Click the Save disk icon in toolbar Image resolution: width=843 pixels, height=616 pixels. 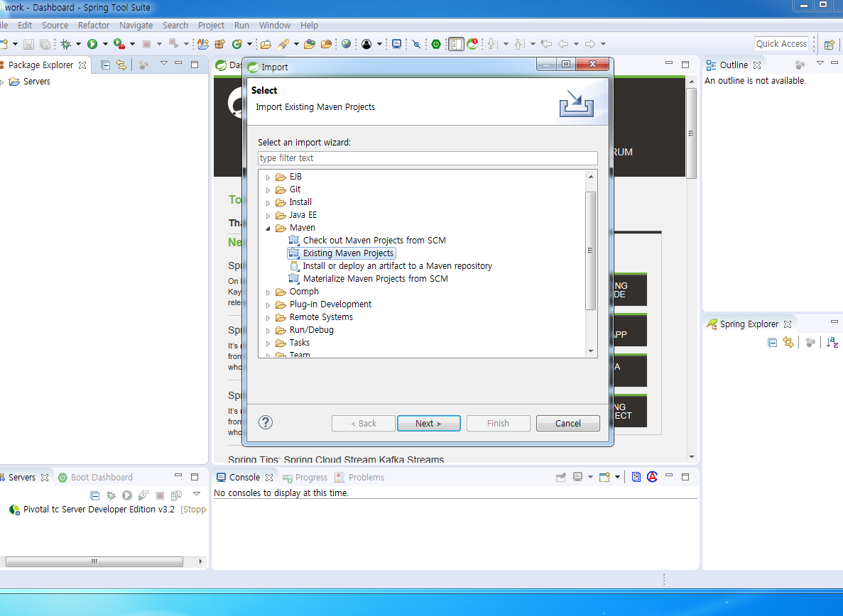coord(28,44)
